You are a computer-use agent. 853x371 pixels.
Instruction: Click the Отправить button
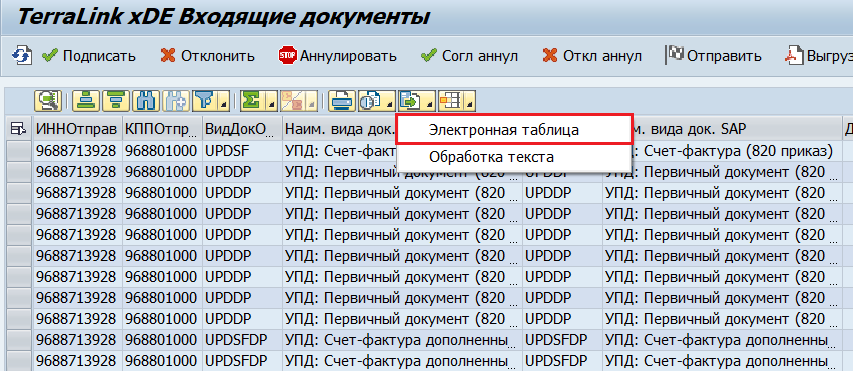click(714, 56)
